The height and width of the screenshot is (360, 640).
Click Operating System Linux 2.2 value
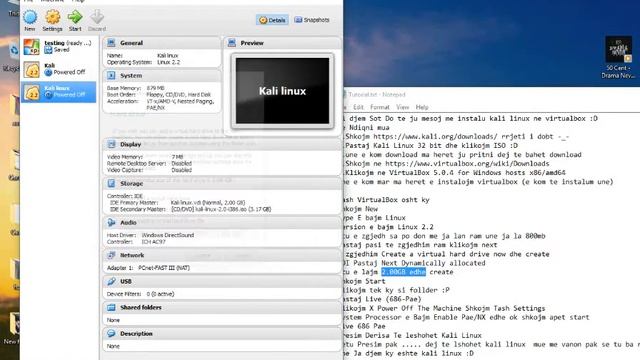[169, 62]
